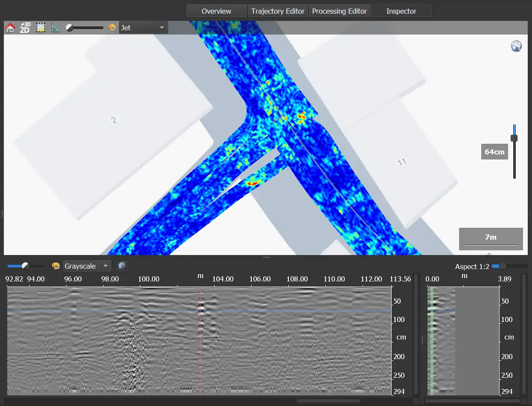Click the Home view icon
The image size is (532, 406).
tap(10, 28)
